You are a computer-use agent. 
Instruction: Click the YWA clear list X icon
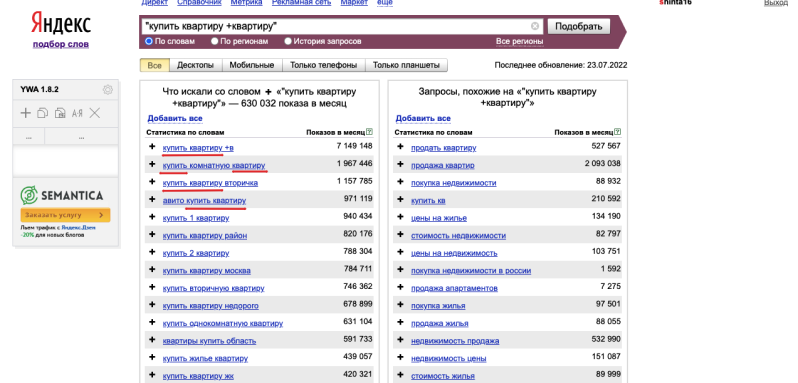[x=95, y=113]
